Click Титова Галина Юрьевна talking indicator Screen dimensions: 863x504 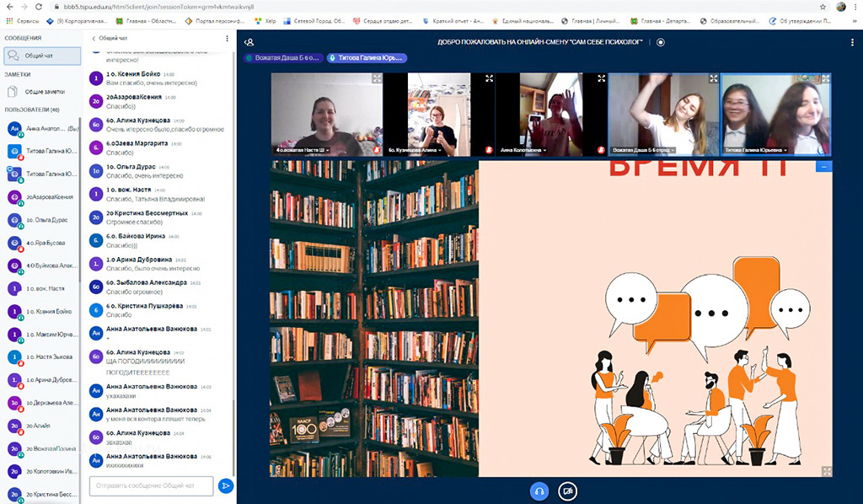[x=367, y=58]
